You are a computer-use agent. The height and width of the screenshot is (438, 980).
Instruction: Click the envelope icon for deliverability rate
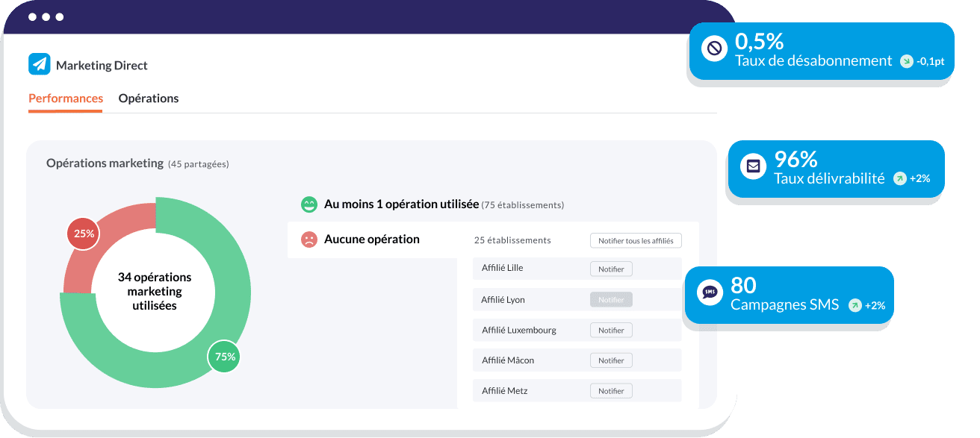(753, 166)
